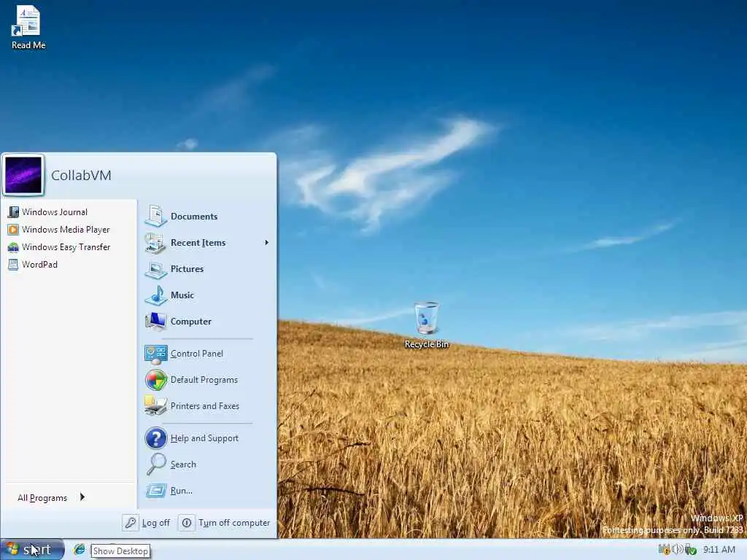This screenshot has width=747, height=560.
Task: Click the Recent Items icon
Action: (x=155, y=242)
